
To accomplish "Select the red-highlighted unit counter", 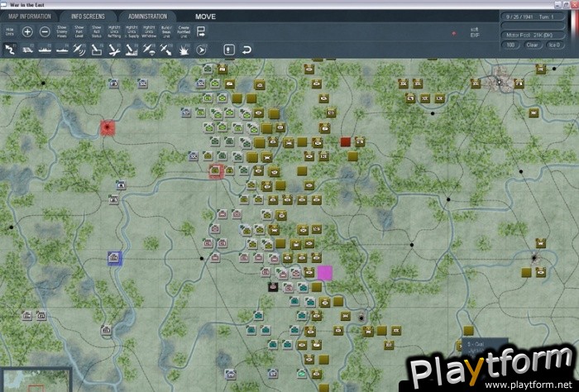I will (x=216, y=171).
